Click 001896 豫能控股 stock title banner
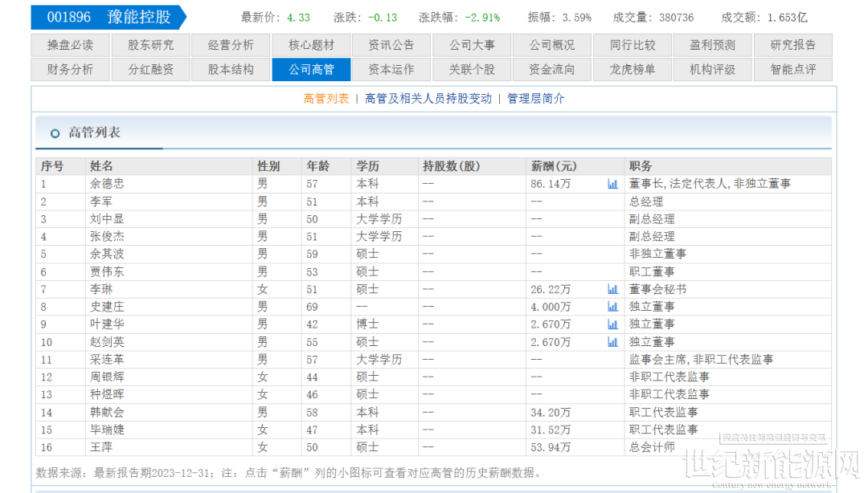The height and width of the screenshot is (493, 868). click(x=108, y=17)
